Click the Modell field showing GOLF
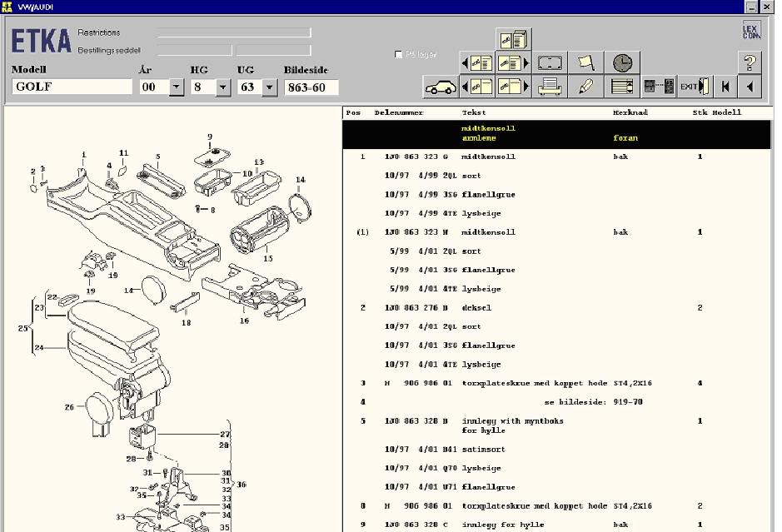The height and width of the screenshot is (532, 782). click(72, 87)
